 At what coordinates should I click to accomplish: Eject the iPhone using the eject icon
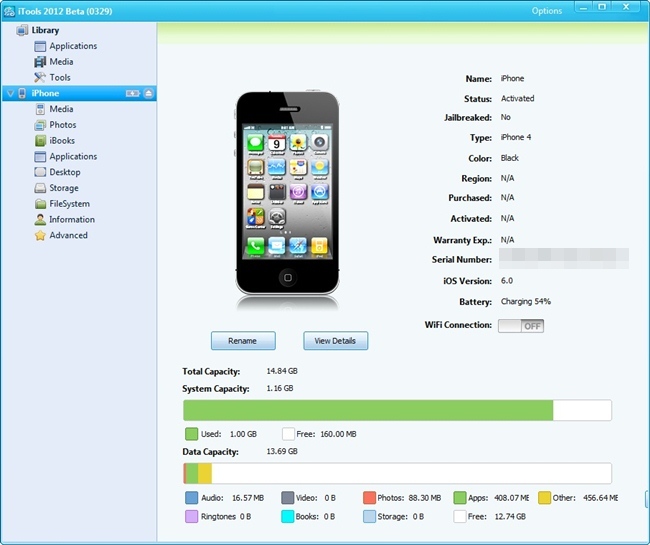click(149, 93)
